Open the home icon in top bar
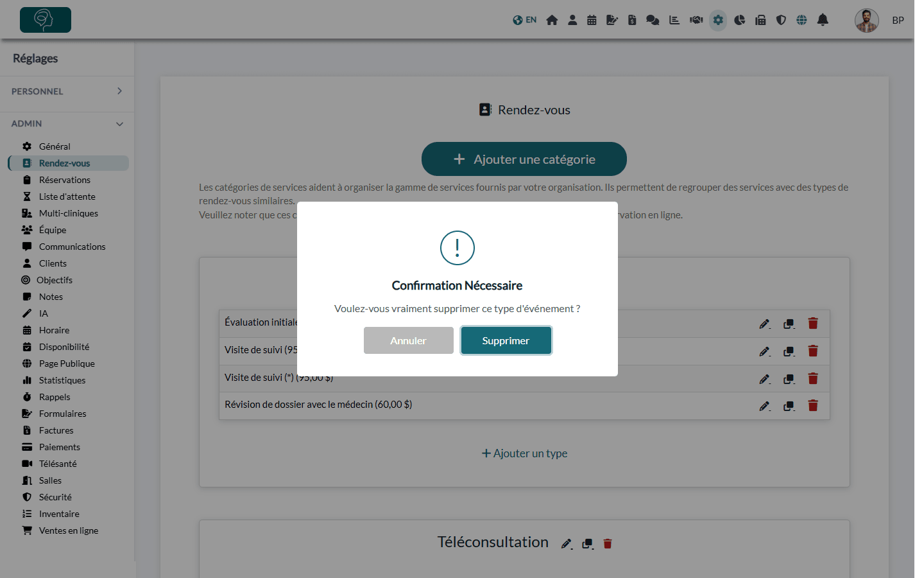This screenshot has width=924, height=578. [x=552, y=20]
